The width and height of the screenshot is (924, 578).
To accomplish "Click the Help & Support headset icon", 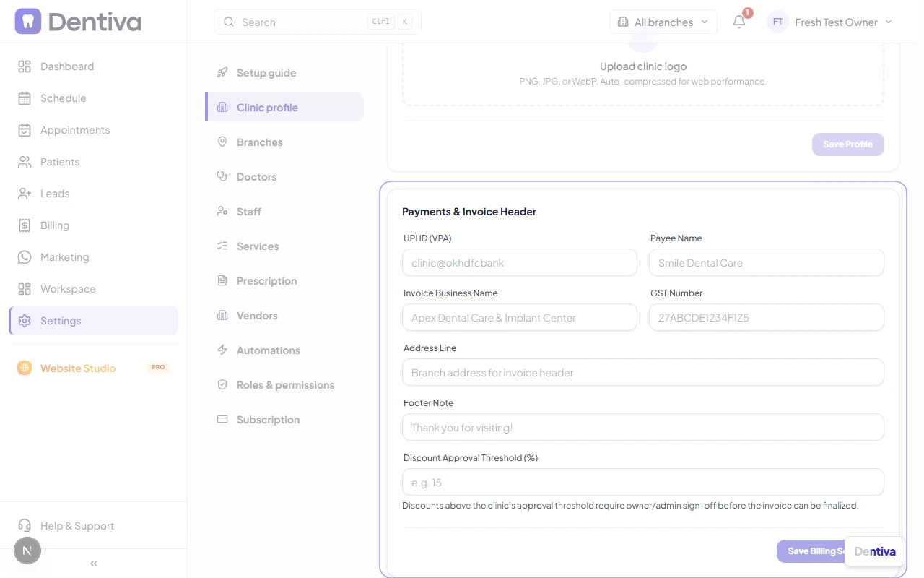I will 25,526.
